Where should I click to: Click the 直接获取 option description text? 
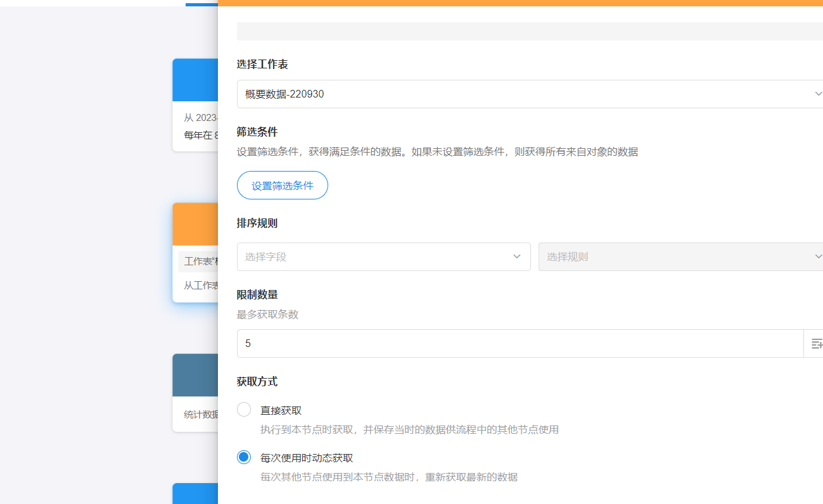pos(409,429)
